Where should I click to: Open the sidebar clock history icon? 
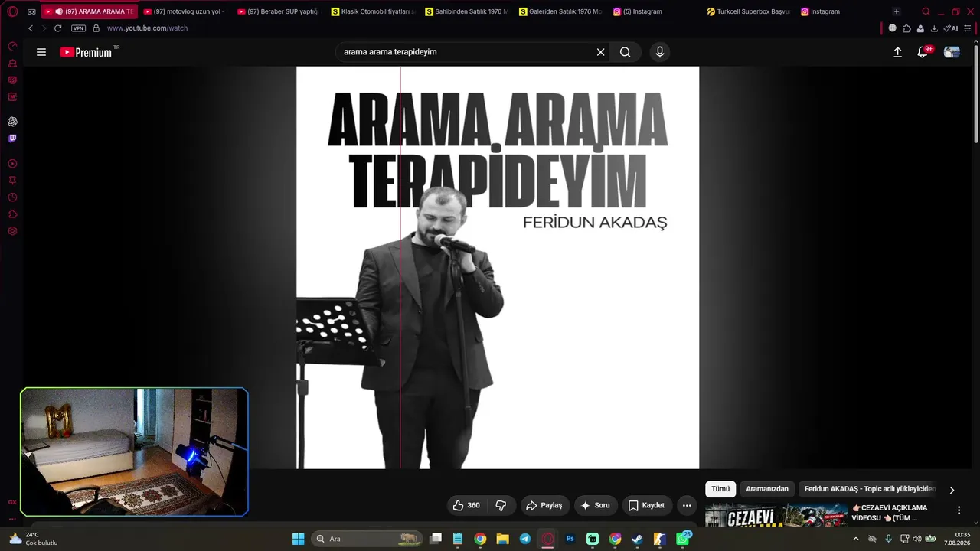pos(12,197)
